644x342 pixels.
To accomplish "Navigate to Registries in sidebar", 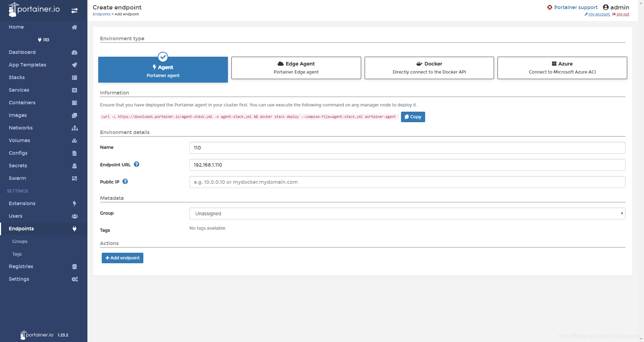I will point(21,266).
